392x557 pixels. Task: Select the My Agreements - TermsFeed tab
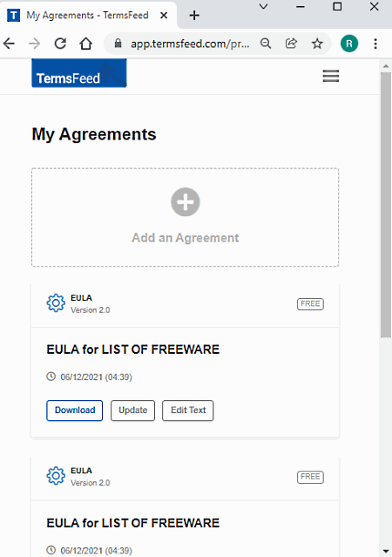point(88,16)
